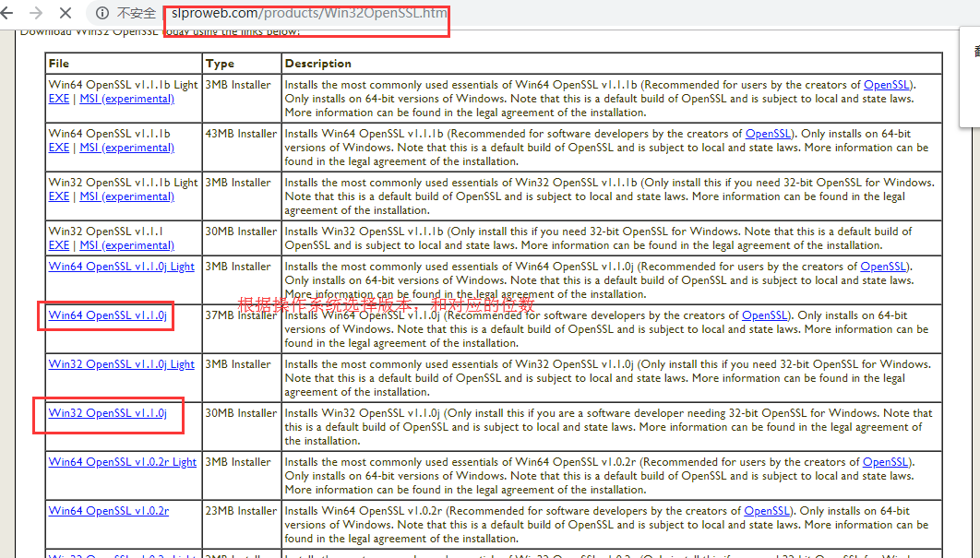The width and height of the screenshot is (980, 558).
Task: Follow OpenSSL link in the 37MB Win64 v1.1.0j description
Action: click(764, 315)
